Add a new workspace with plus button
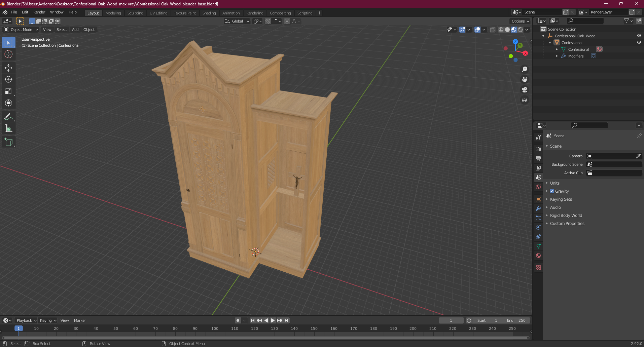 coord(319,13)
